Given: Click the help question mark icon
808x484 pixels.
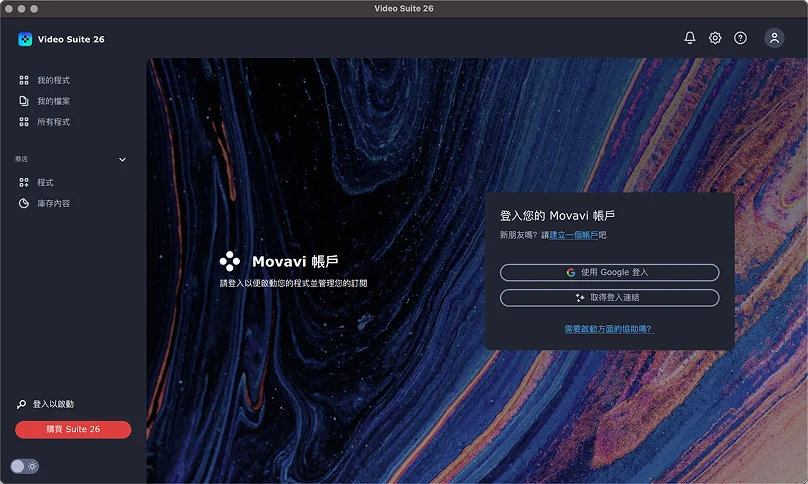Looking at the screenshot, I should 740,38.
